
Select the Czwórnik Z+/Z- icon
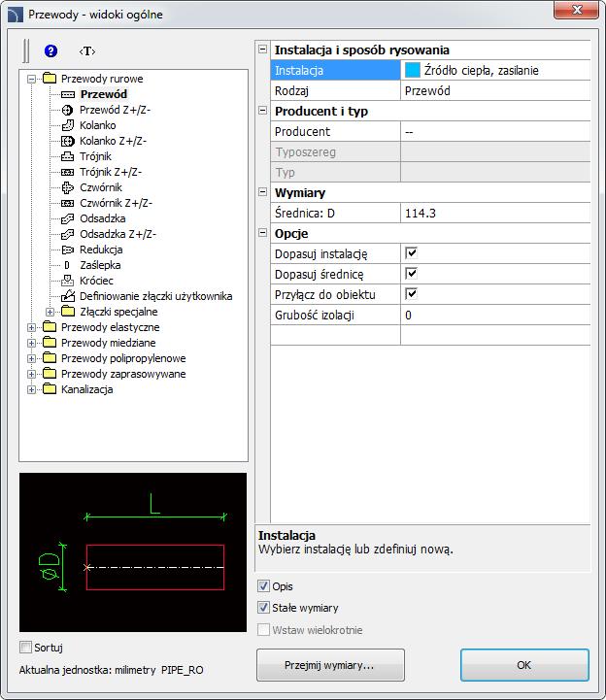coord(67,203)
